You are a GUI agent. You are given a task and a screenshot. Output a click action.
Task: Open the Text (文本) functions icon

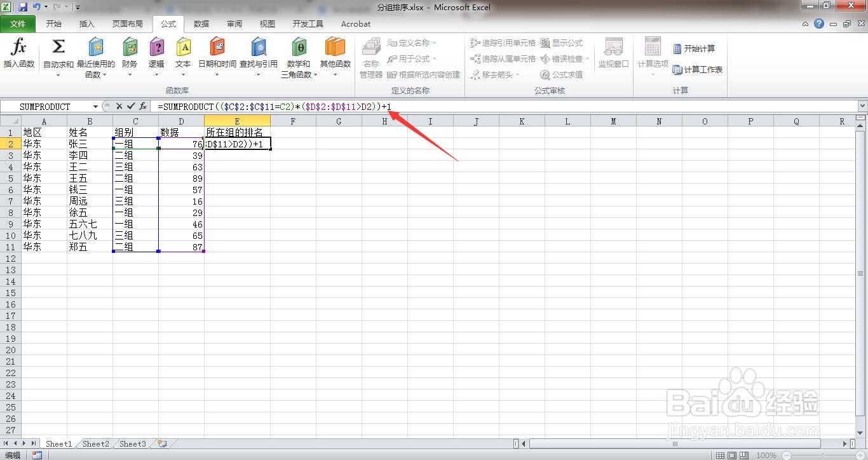pos(183,46)
